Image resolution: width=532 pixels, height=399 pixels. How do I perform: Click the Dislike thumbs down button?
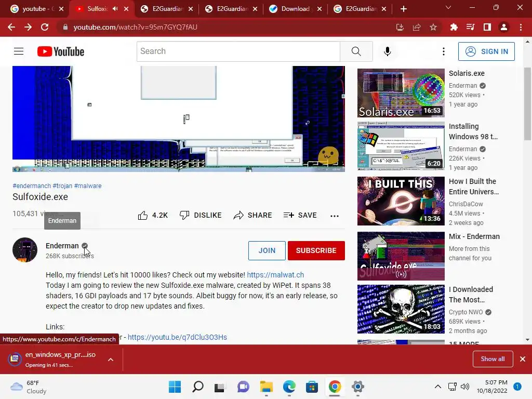point(201,215)
